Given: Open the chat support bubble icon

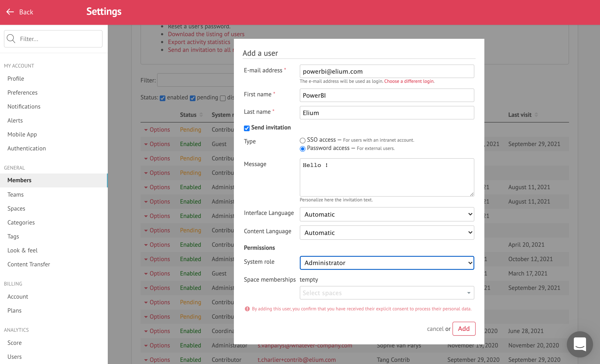Looking at the screenshot, I should 580,344.
